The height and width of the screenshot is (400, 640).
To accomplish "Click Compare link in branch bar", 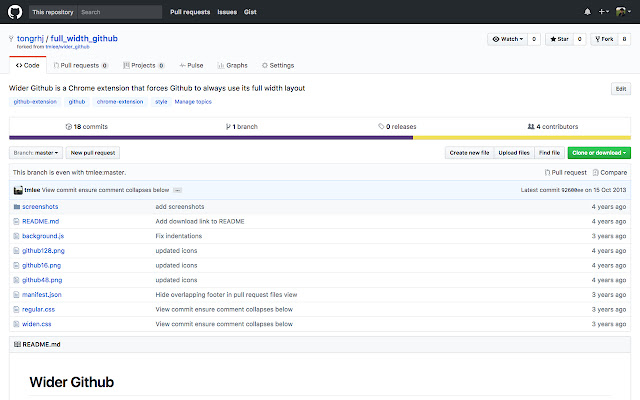I will pos(610,173).
